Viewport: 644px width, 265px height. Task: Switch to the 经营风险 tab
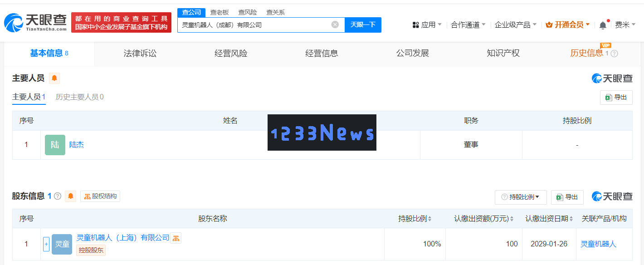pyautogui.click(x=231, y=54)
